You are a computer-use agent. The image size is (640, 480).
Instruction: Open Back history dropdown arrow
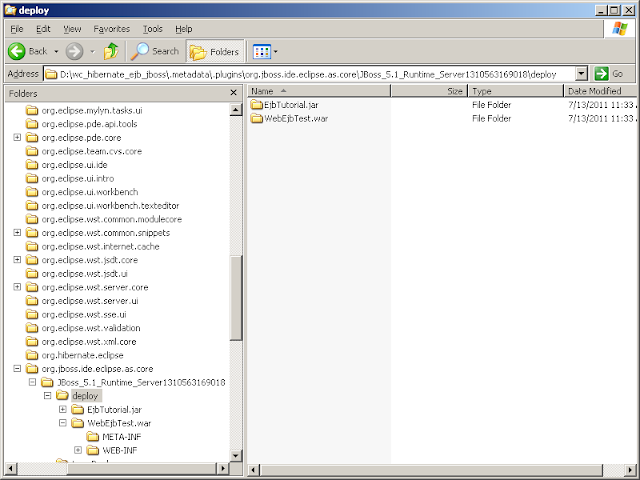click(56, 52)
